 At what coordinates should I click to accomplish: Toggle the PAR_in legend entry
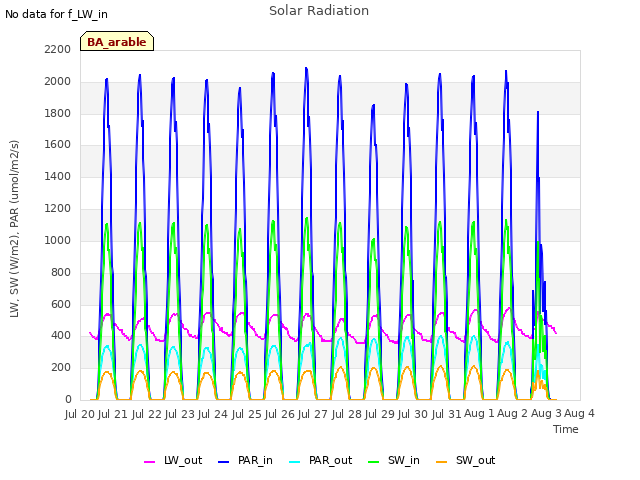(x=245, y=460)
